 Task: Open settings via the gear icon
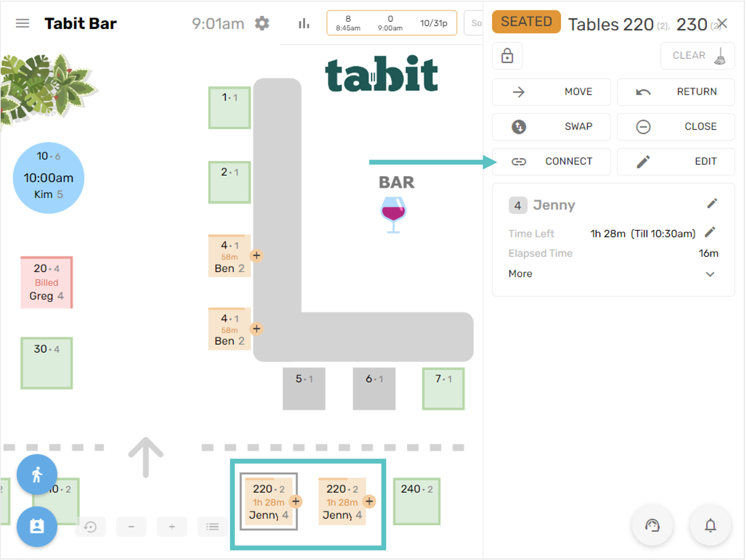(262, 24)
